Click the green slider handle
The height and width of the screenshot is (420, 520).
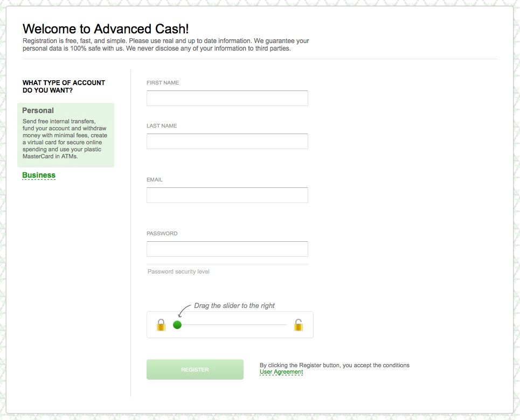click(x=177, y=325)
